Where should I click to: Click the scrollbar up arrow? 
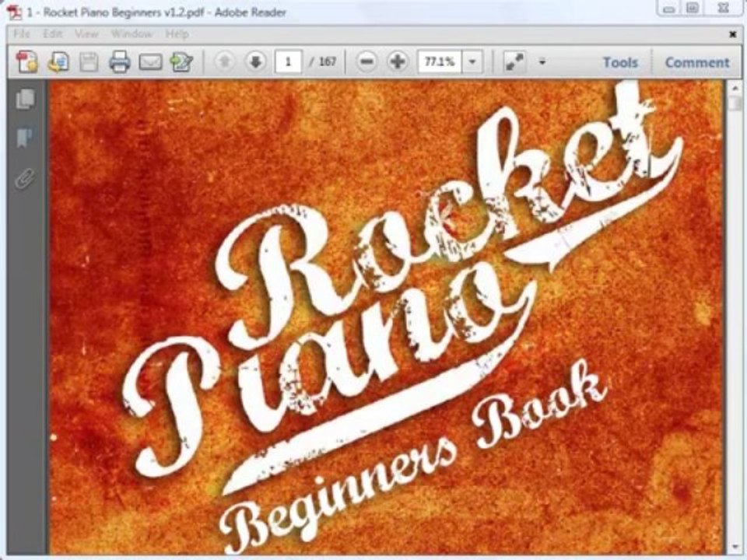click(x=735, y=88)
